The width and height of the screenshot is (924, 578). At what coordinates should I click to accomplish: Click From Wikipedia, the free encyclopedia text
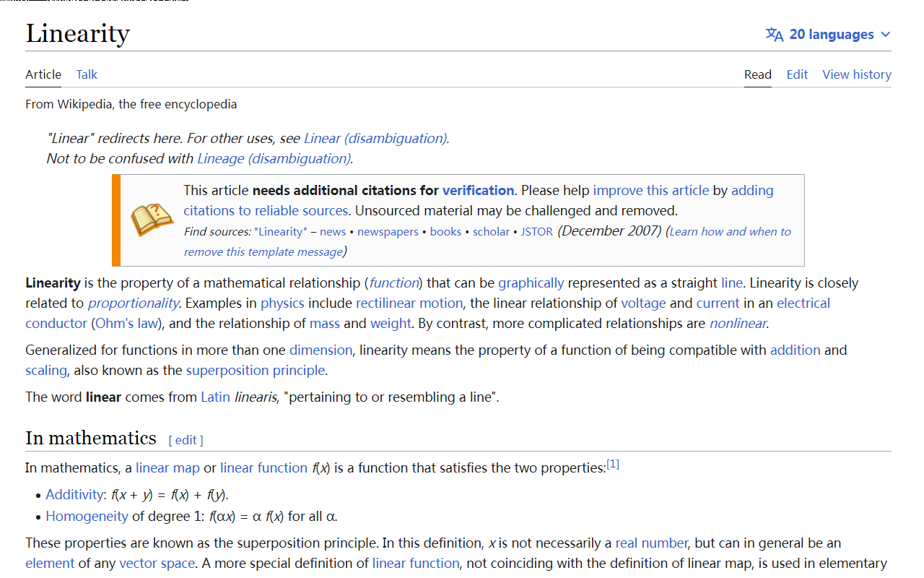[x=131, y=104]
